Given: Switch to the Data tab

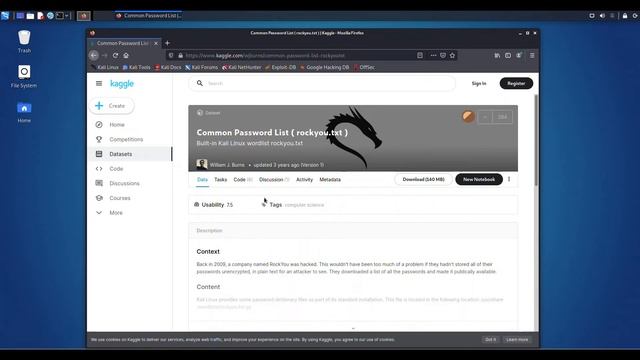Looking at the screenshot, I should (202, 180).
